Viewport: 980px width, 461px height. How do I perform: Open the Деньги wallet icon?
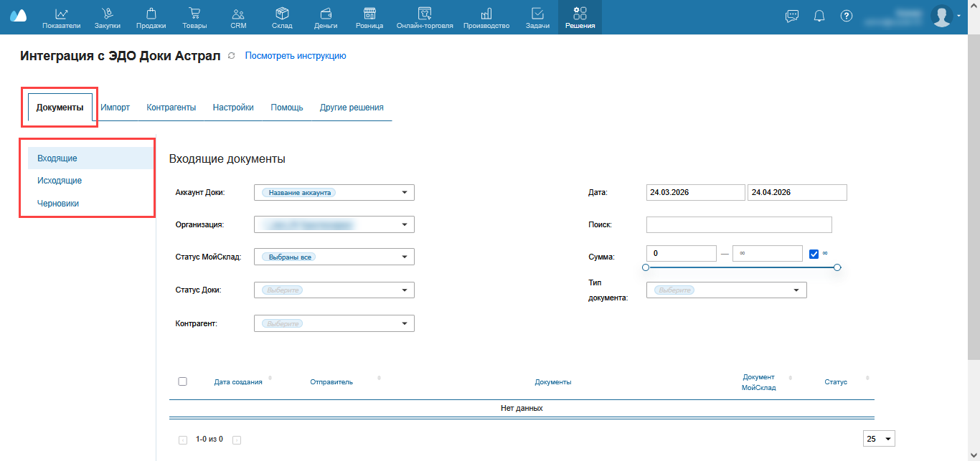(326, 14)
